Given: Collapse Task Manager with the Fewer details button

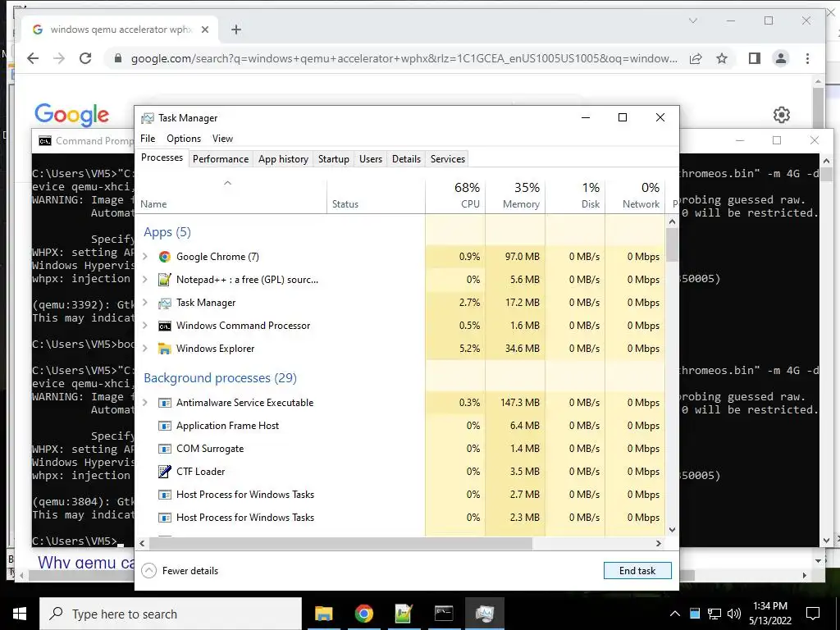Looking at the screenshot, I should 180,571.
